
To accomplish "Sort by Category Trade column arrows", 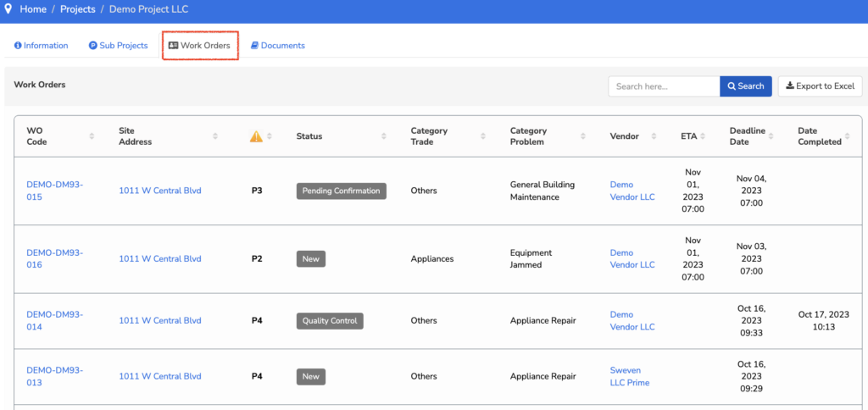I will click(483, 136).
